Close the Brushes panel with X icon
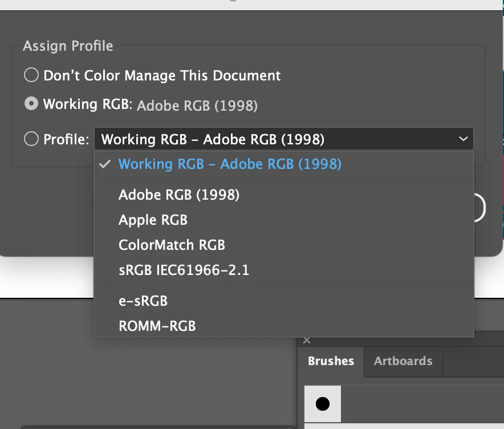Viewport: 504px width, 429px height. [x=307, y=341]
